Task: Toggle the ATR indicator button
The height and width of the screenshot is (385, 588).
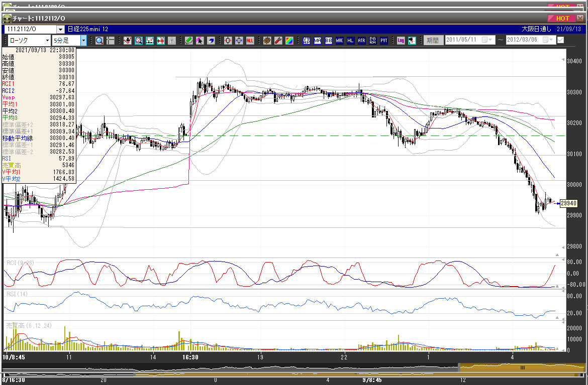Action: [x=361, y=40]
